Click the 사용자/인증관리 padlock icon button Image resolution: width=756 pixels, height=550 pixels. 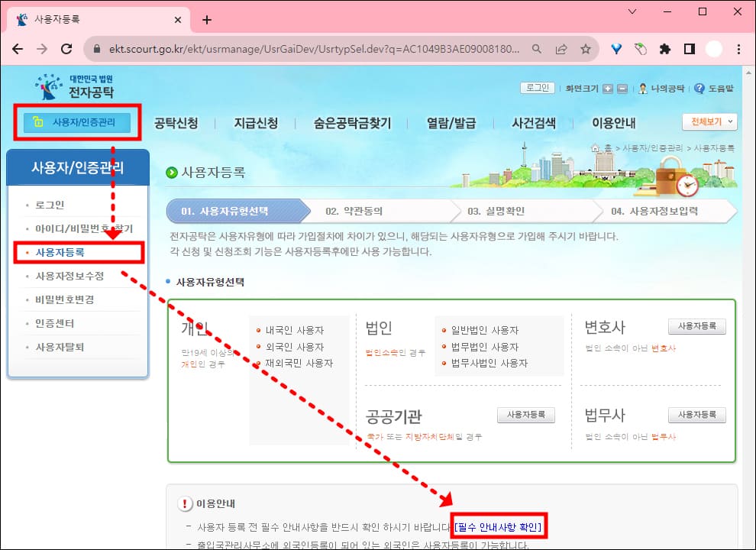point(76,121)
